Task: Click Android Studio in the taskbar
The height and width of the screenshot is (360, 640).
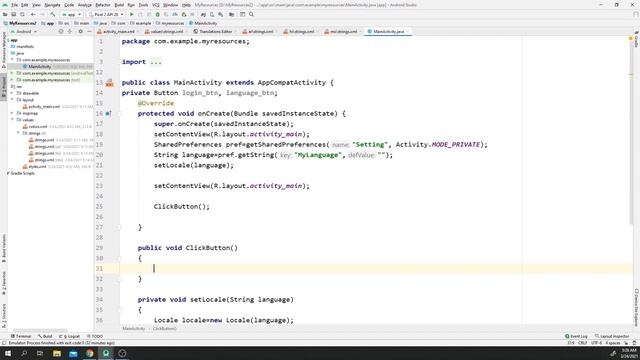Action: (x=106, y=353)
